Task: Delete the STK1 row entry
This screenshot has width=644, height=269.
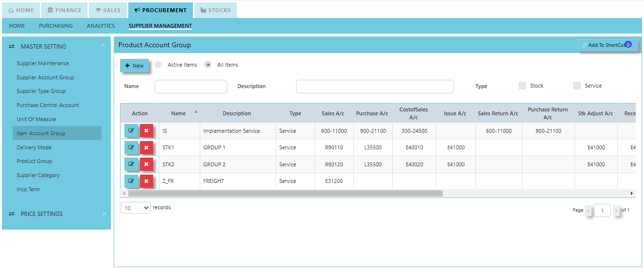Action: point(146,147)
